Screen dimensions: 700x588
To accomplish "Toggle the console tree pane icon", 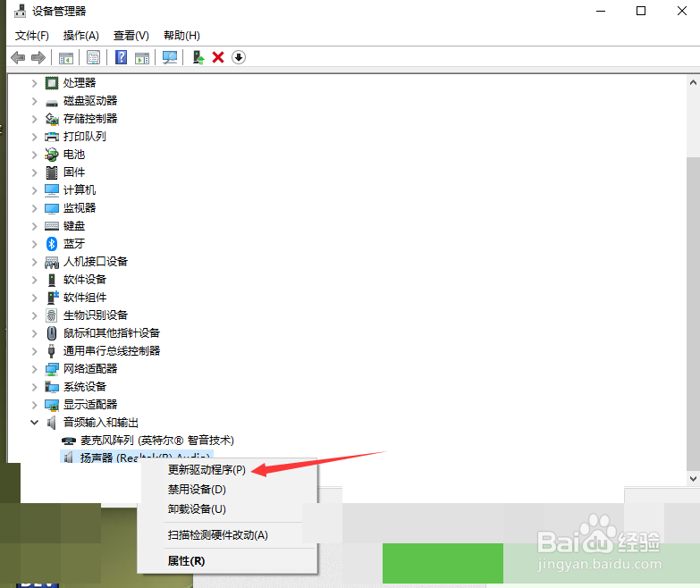I will point(66,57).
